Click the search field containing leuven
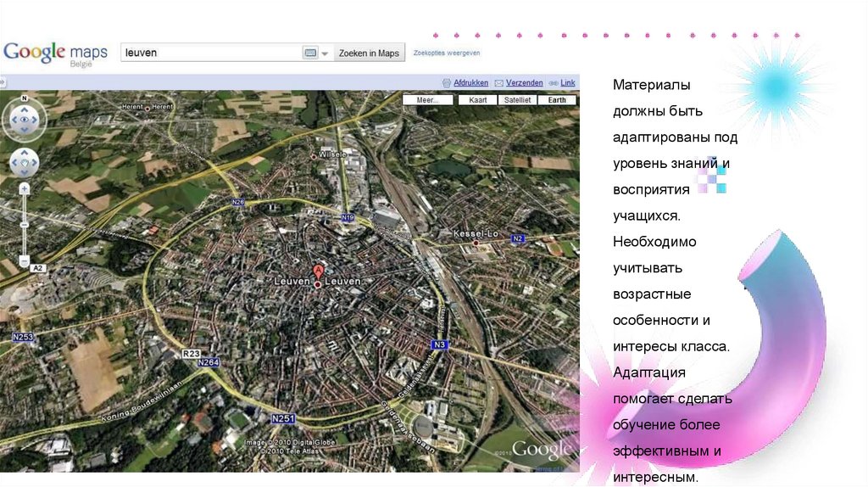The image size is (868, 487). [211, 53]
